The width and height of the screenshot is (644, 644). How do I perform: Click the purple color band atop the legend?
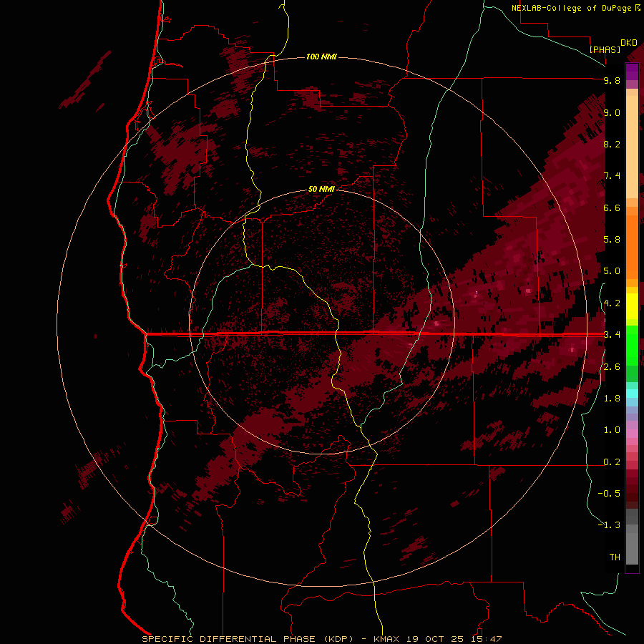click(x=632, y=72)
